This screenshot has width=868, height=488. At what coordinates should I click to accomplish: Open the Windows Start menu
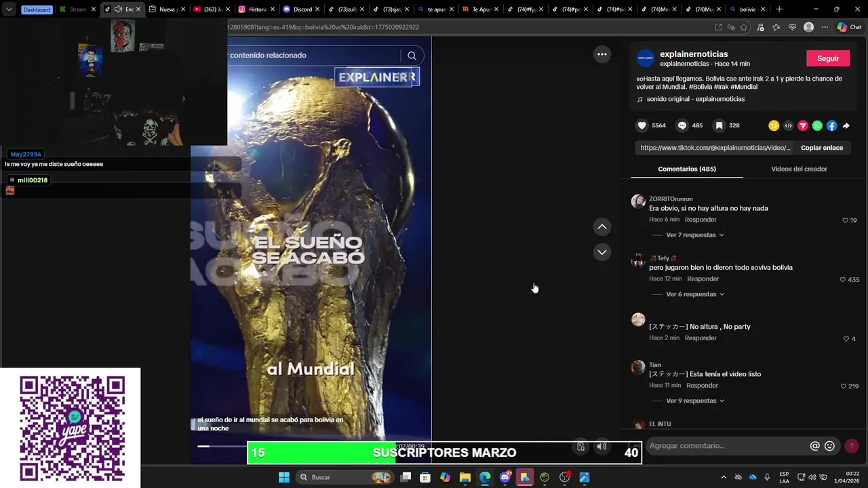click(284, 477)
